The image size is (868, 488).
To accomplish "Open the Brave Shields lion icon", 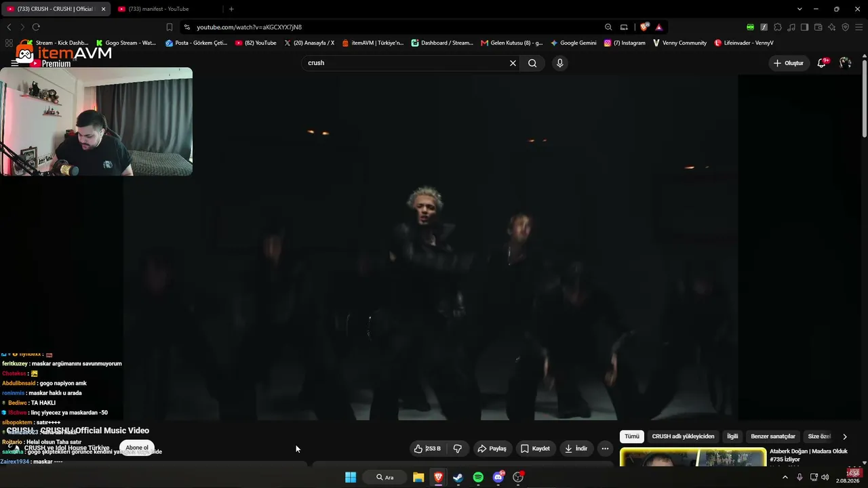I will coord(644,27).
